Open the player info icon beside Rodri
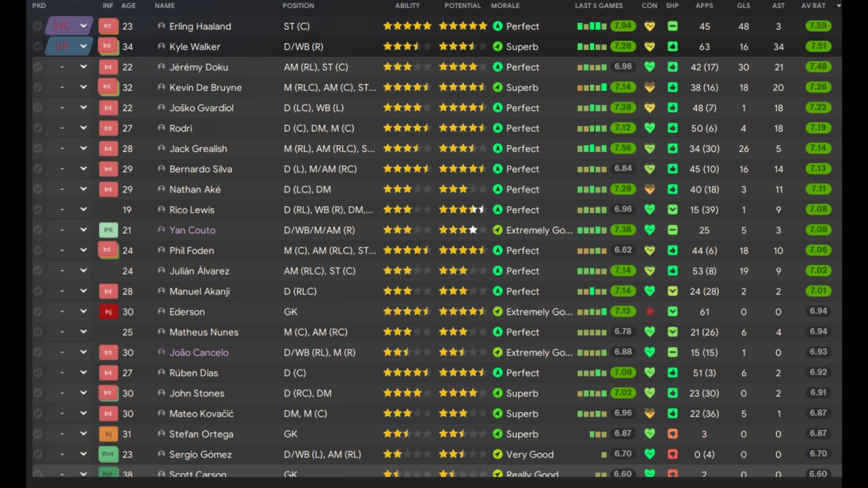Viewport: 868px width, 488px height. coord(161,128)
